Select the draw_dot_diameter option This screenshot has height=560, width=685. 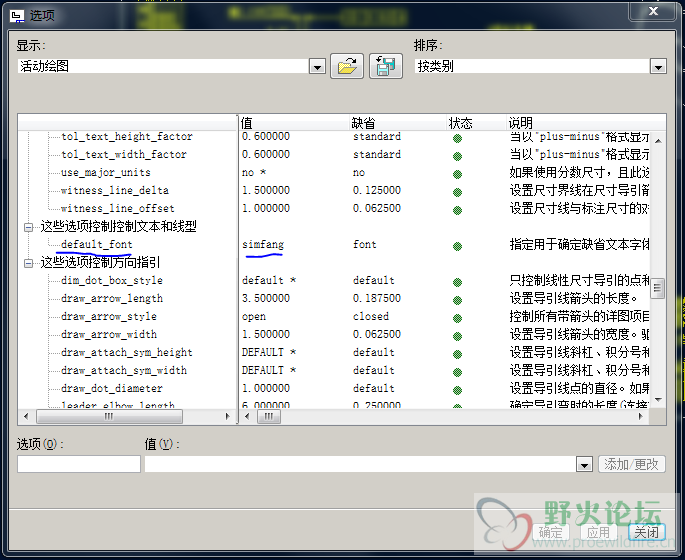pos(112,388)
